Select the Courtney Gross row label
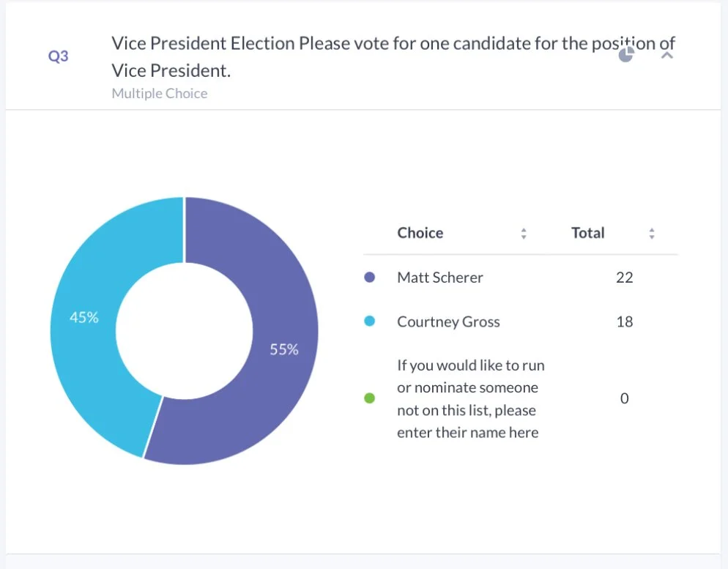This screenshot has height=569, width=728. point(448,321)
